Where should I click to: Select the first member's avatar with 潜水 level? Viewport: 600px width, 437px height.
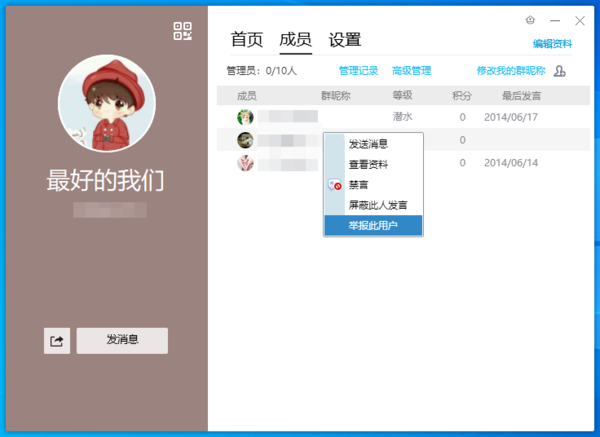[x=245, y=117]
